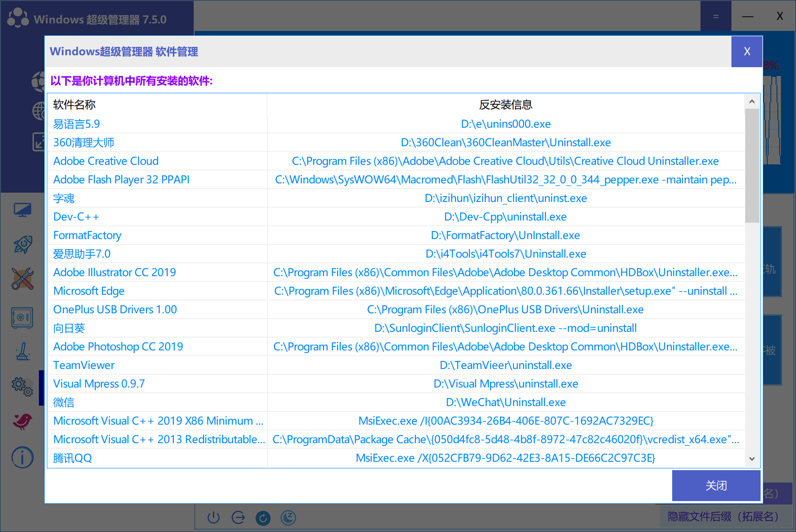Click the sleep moon icon at bottom

pyautogui.click(x=288, y=517)
